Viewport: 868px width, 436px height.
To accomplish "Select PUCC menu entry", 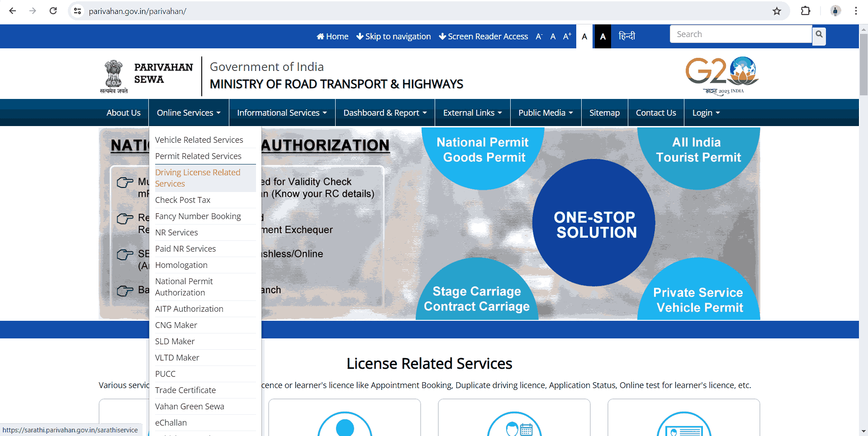I will 205,374.
